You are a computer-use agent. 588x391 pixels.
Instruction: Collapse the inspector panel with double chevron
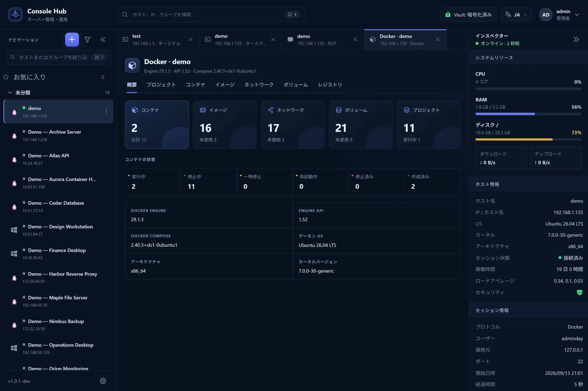[576, 39]
